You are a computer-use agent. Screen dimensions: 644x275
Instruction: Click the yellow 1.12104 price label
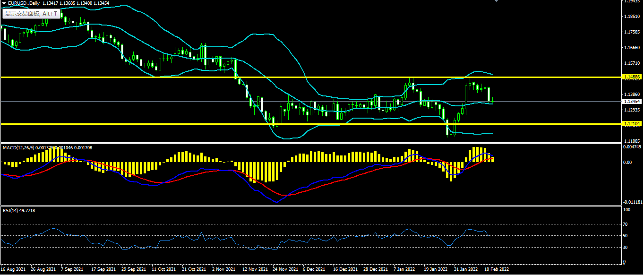click(x=632, y=124)
